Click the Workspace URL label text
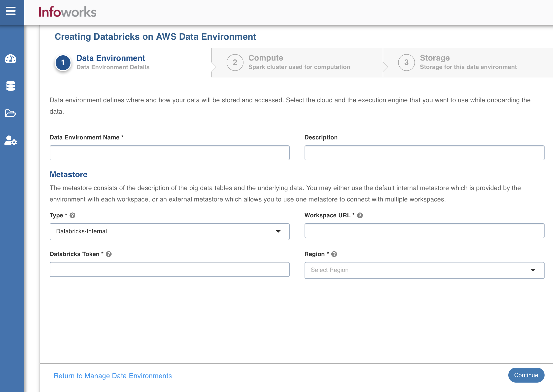 (329, 215)
